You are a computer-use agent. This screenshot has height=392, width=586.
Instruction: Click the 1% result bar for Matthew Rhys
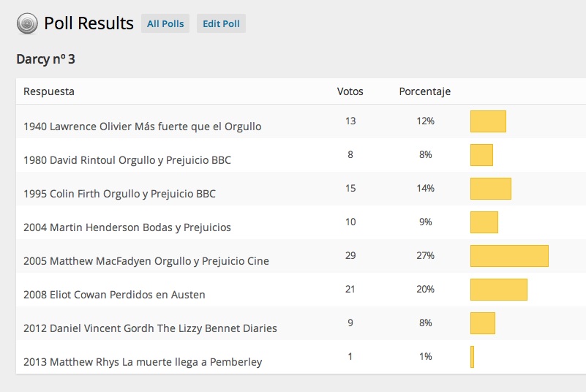tap(473, 357)
